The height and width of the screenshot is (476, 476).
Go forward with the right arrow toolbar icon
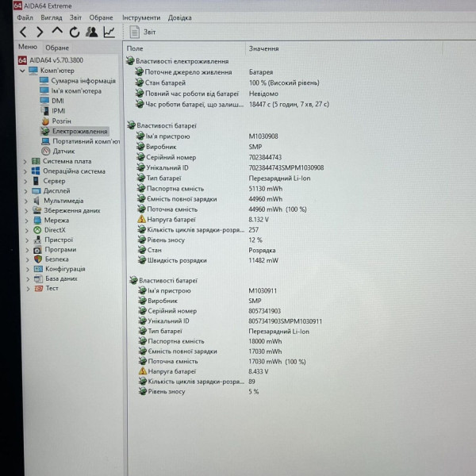click(x=40, y=32)
